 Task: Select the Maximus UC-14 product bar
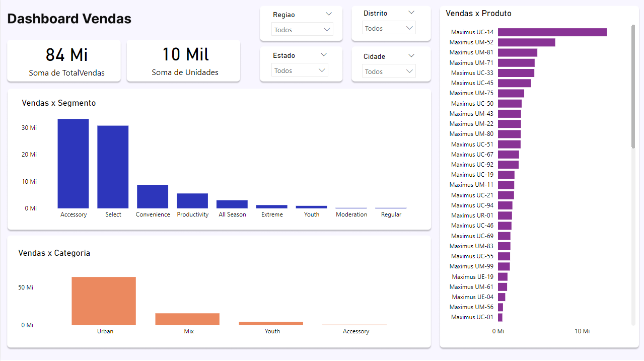pos(552,32)
